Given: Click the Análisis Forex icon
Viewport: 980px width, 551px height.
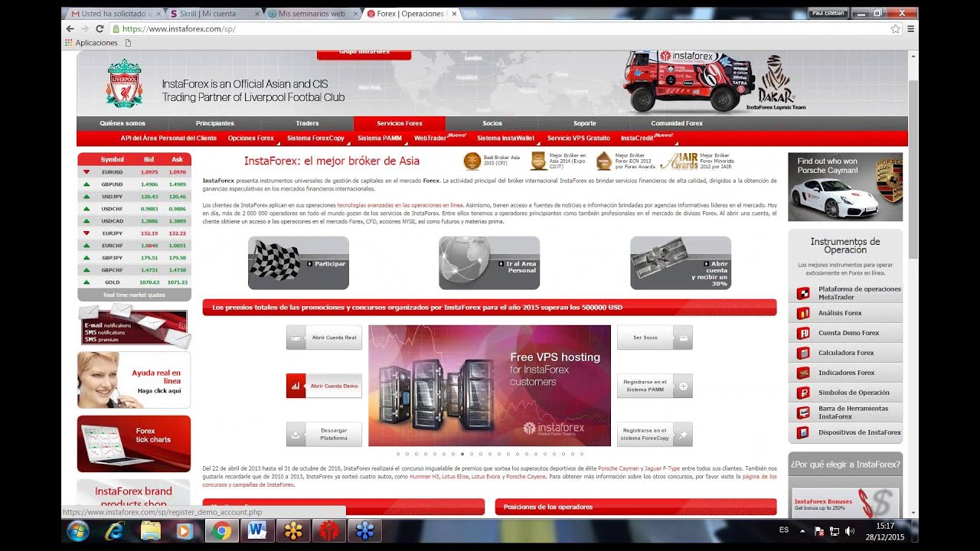Looking at the screenshot, I should coord(803,313).
